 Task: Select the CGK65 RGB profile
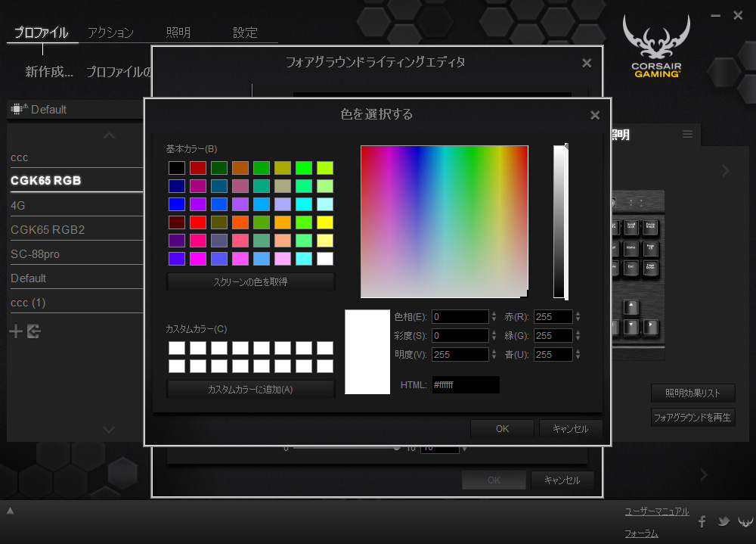tap(76, 181)
